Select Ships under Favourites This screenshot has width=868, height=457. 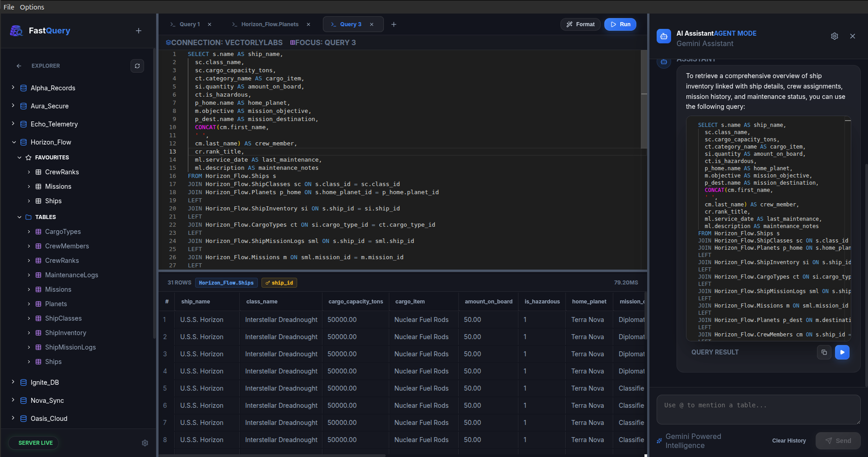tap(53, 201)
